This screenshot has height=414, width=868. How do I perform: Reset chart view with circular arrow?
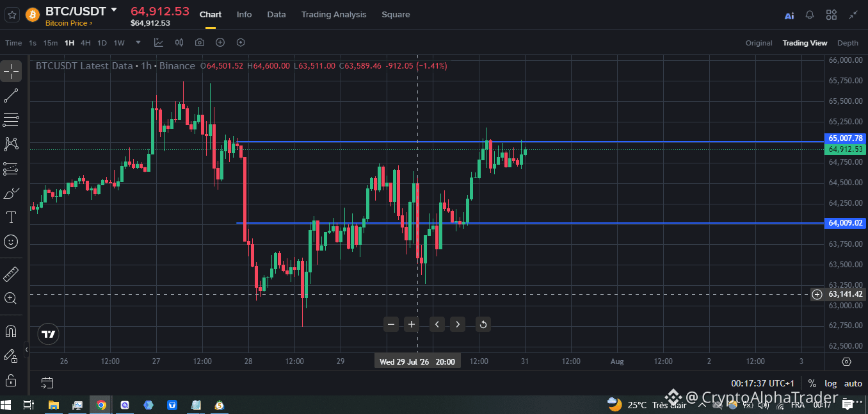click(x=483, y=324)
